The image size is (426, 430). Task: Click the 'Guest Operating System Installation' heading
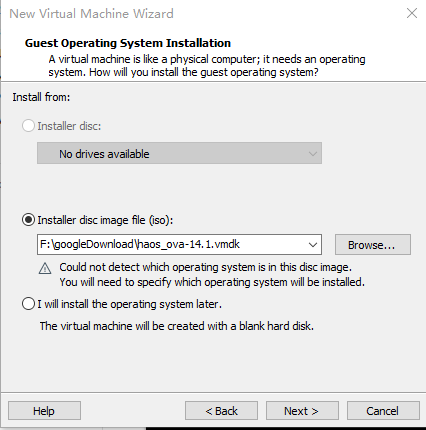[x=128, y=43]
